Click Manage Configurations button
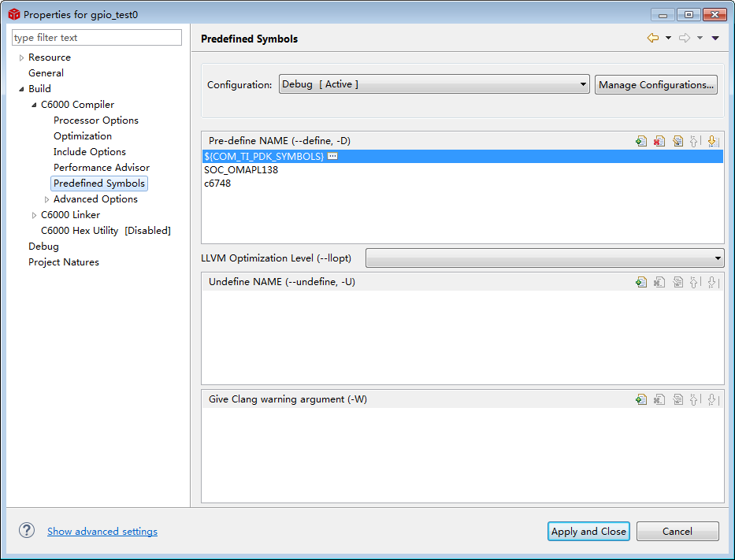735x560 pixels. coord(655,84)
